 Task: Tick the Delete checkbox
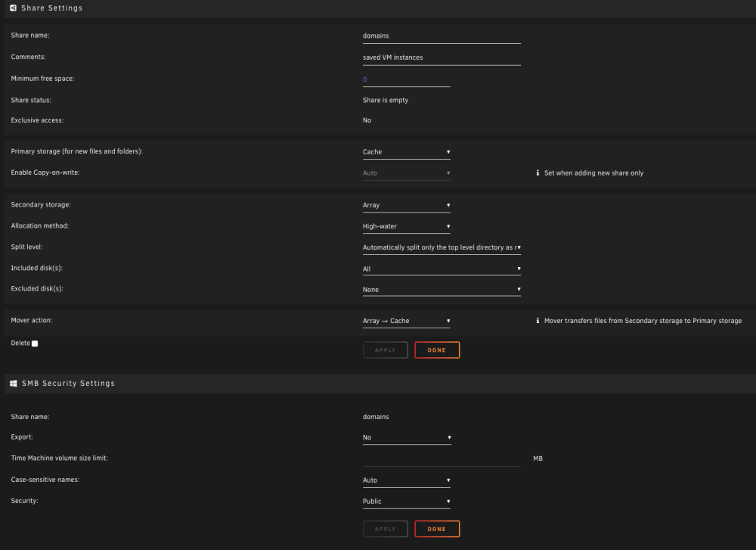(x=35, y=343)
